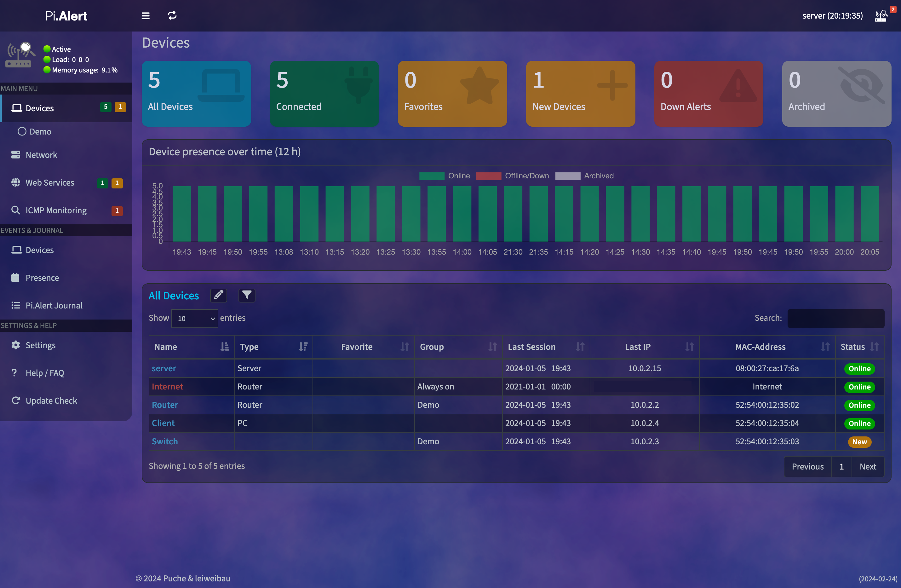Open ICMP Monitoring from sidebar
The image size is (901, 588).
tap(56, 210)
